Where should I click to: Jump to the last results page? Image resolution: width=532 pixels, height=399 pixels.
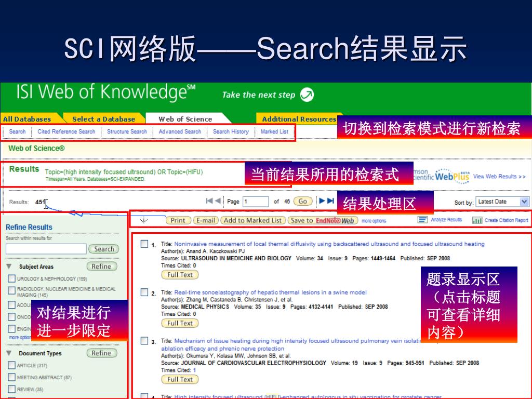(330, 201)
